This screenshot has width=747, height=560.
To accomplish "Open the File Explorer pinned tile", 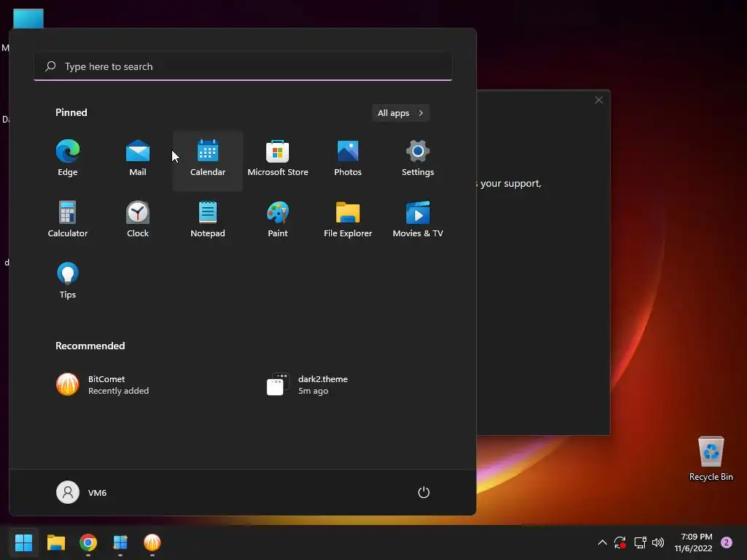I will pos(348,220).
